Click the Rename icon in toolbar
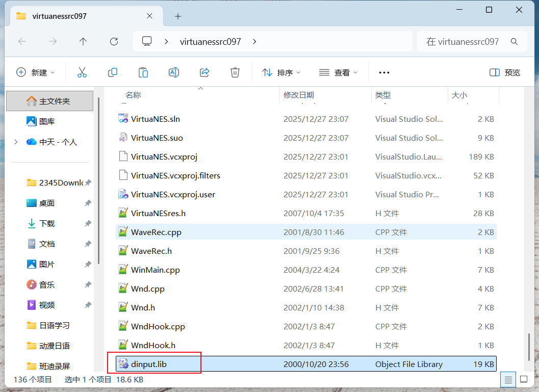This screenshot has width=539, height=392. click(173, 72)
